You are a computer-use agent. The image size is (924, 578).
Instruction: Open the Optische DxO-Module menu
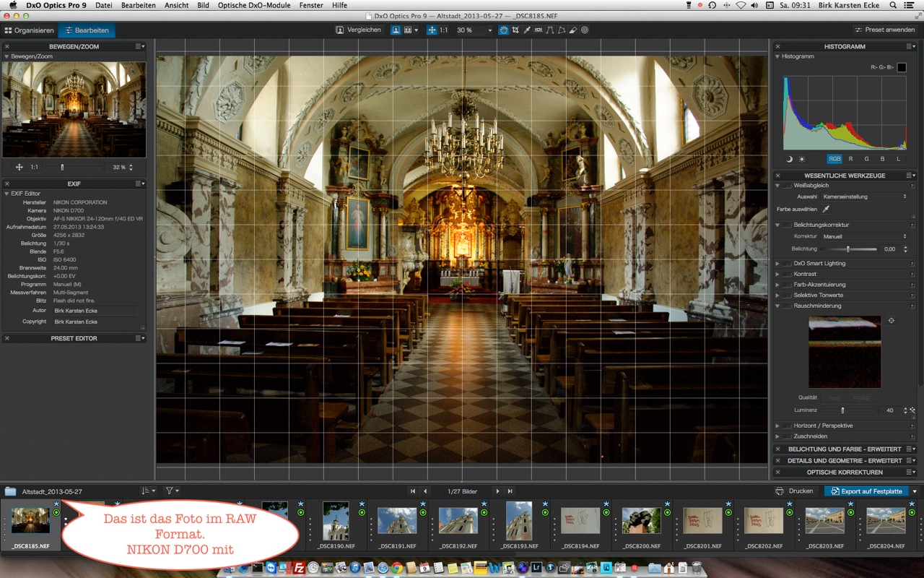point(254,5)
